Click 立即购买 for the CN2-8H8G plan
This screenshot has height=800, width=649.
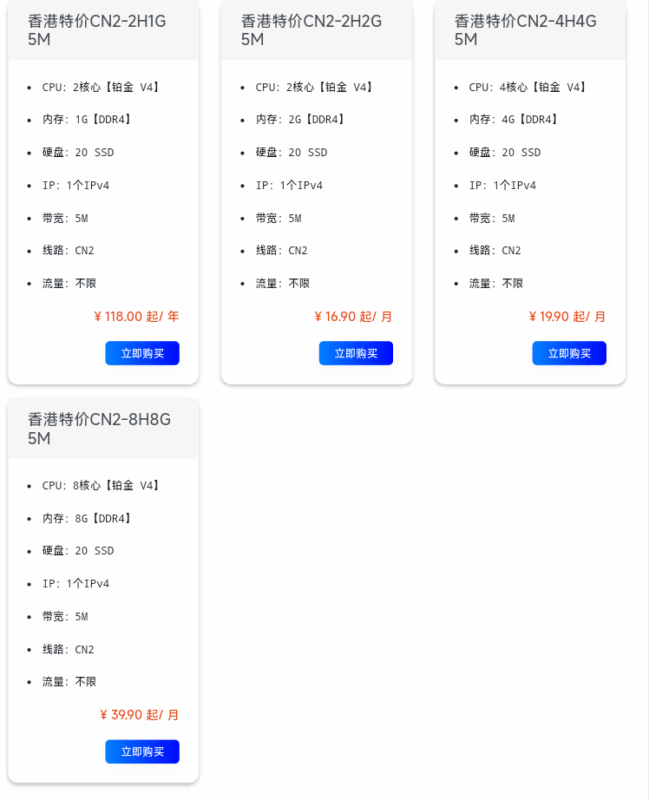(x=142, y=752)
